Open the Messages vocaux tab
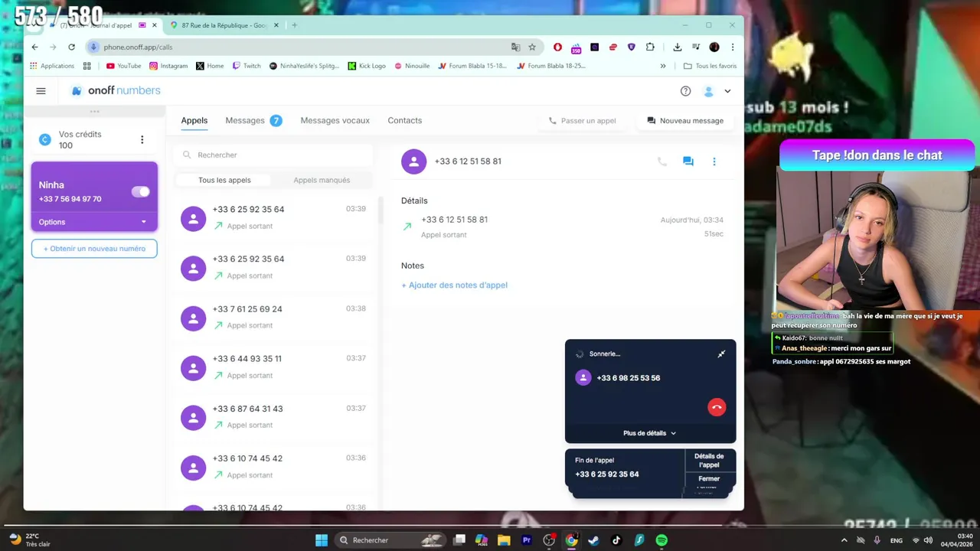The width and height of the screenshot is (980, 551). pyautogui.click(x=335, y=120)
